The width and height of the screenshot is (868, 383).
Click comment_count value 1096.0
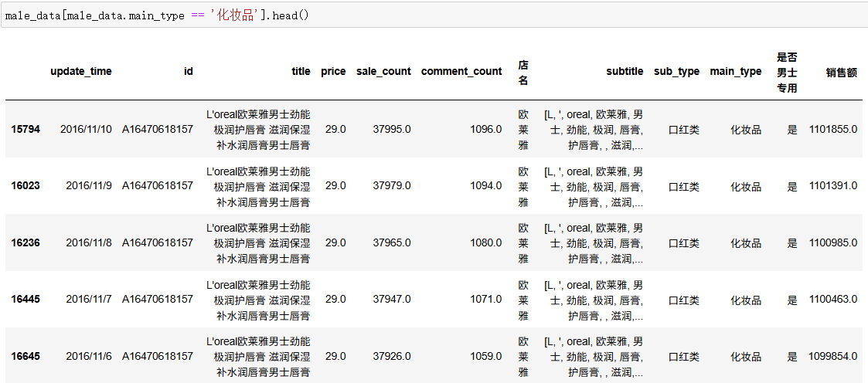[x=486, y=130]
